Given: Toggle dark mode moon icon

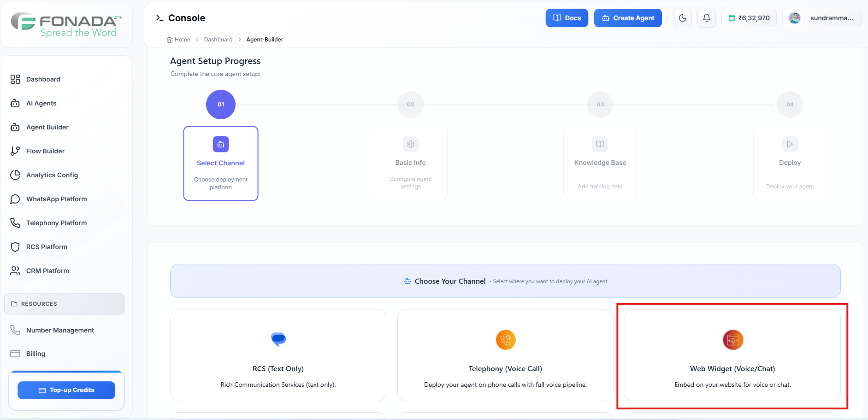Looking at the screenshot, I should (683, 18).
